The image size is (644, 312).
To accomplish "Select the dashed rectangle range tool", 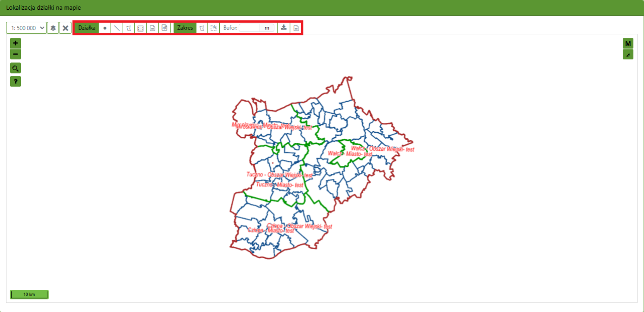I will [x=213, y=28].
